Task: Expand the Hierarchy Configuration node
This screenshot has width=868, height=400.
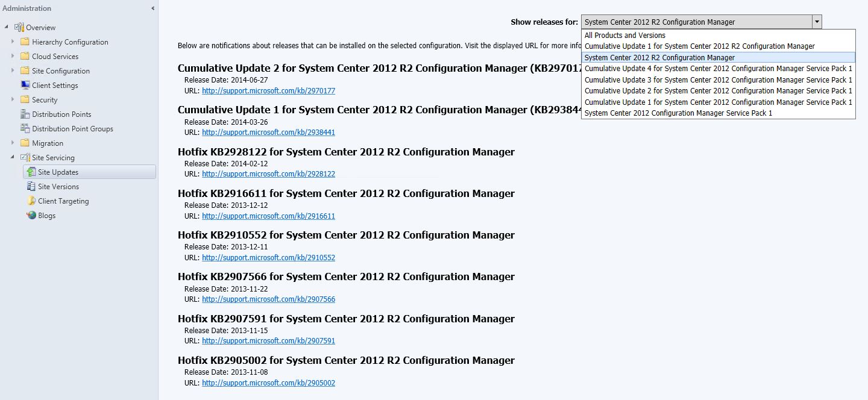Action: (x=13, y=42)
